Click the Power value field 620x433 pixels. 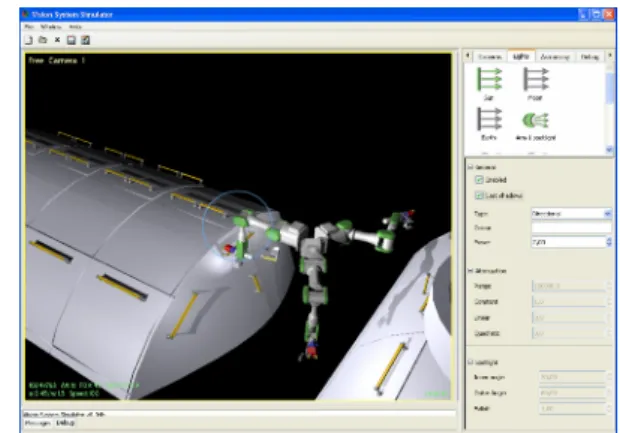[568, 242]
